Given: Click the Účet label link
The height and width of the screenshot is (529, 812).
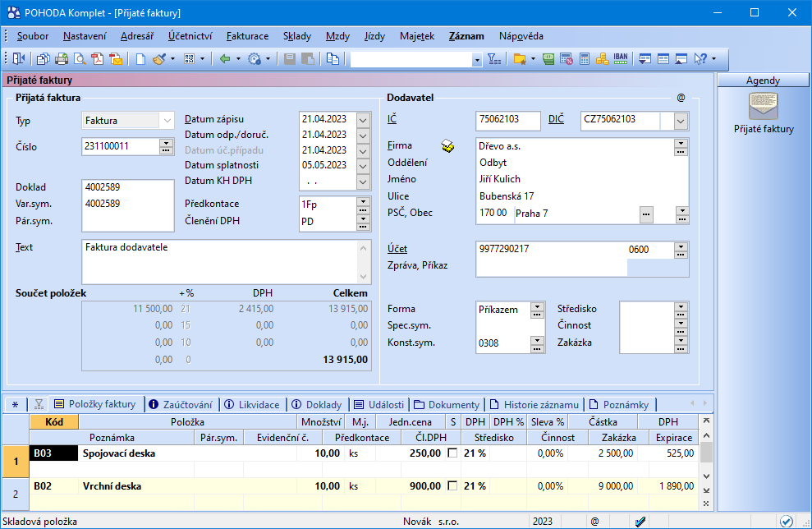Looking at the screenshot, I should pyautogui.click(x=397, y=249).
